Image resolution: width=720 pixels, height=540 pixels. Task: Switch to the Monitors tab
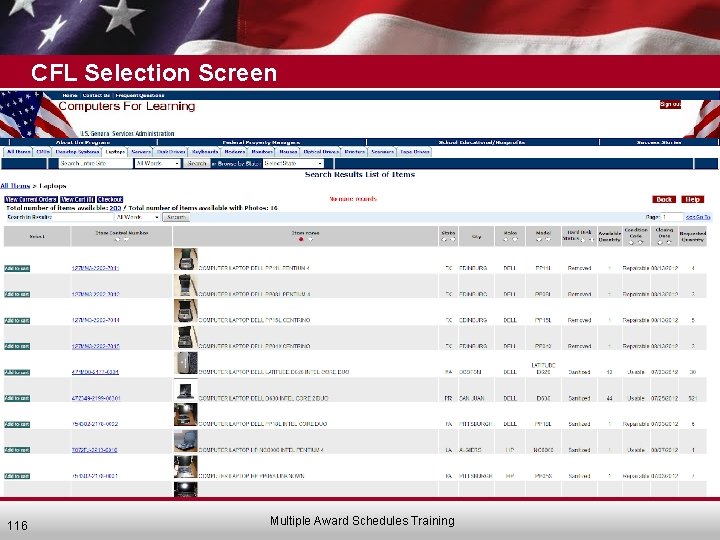click(262, 152)
